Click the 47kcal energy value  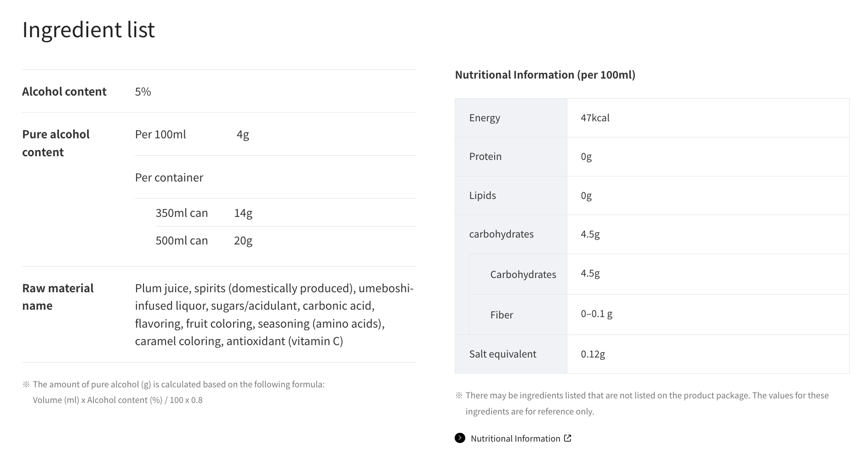[595, 118]
